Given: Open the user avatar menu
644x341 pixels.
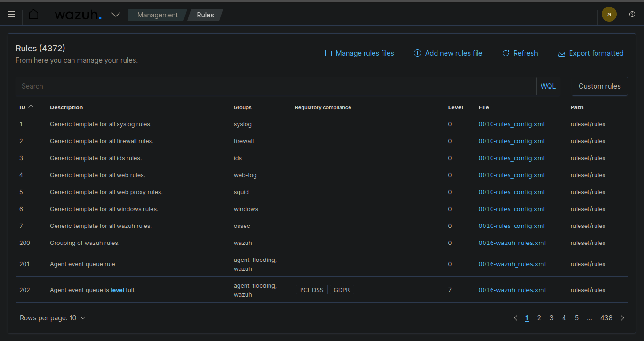Looking at the screenshot, I should pyautogui.click(x=609, y=14).
